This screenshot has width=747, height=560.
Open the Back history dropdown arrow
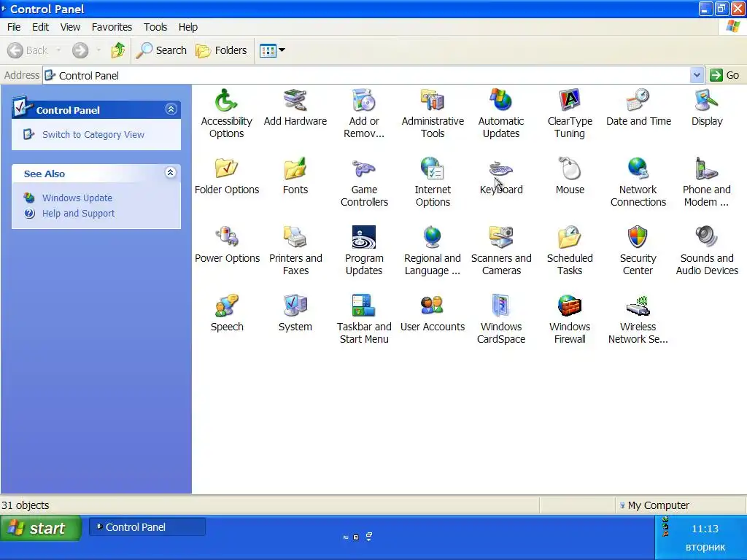pyautogui.click(x=58, y=50)
